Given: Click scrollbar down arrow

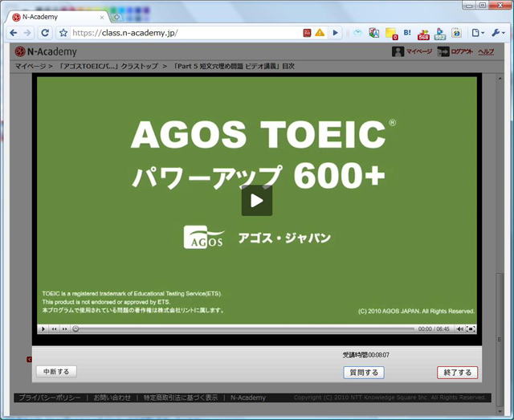Looking at the screenshot, I should (500, 411).
